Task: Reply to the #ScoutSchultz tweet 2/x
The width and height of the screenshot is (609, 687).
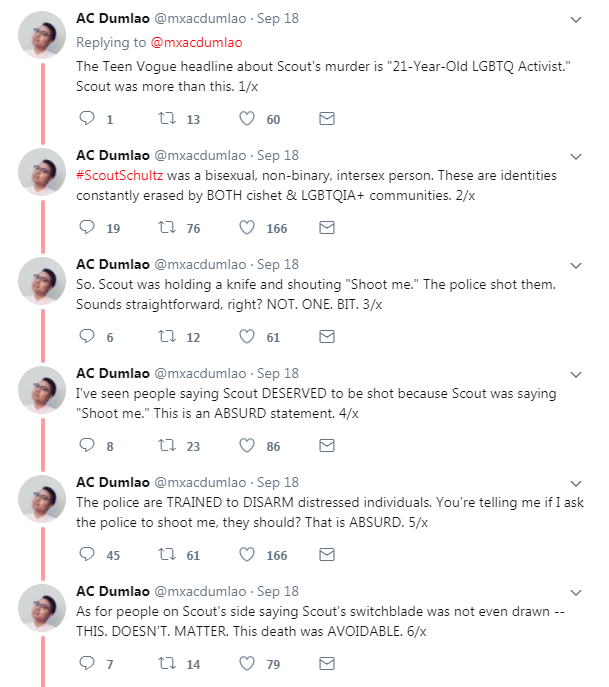Action: pyautogui.click(x=87, y=227)
